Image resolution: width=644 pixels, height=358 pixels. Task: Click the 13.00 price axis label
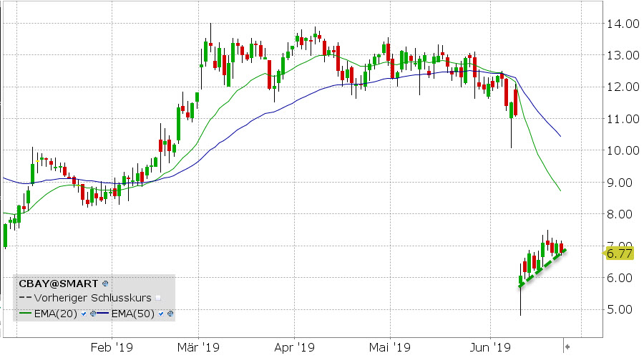[623, 55]
